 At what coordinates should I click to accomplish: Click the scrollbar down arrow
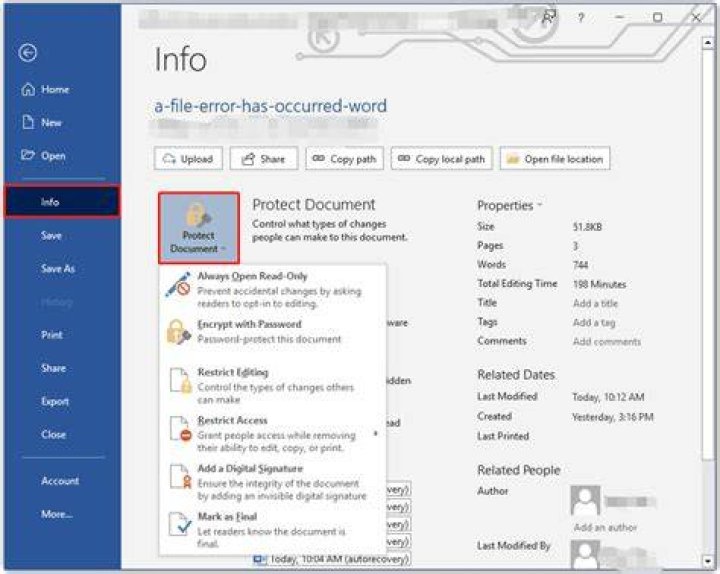point(707,560)
